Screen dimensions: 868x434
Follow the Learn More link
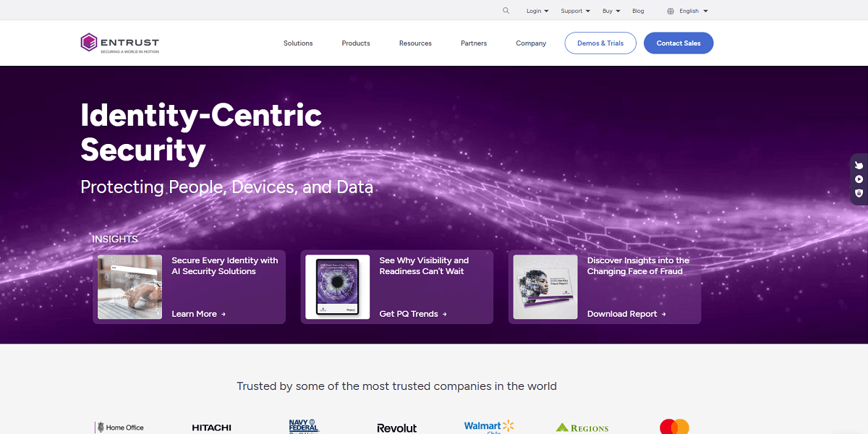pyautogui.click(x=199, y=314)
